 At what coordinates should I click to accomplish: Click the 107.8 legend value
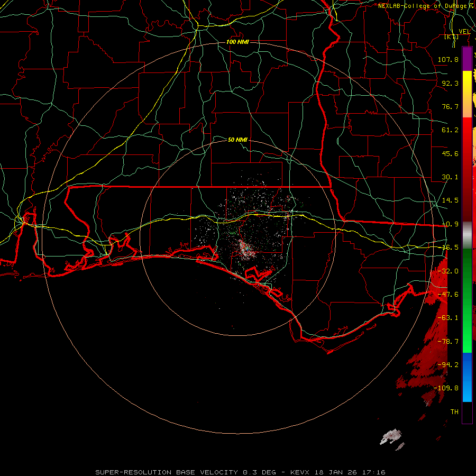(448, 59)
